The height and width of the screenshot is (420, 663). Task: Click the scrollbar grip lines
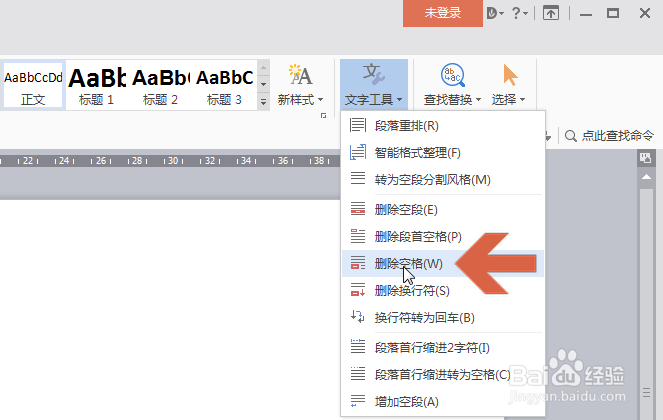(x=647, y=393)
